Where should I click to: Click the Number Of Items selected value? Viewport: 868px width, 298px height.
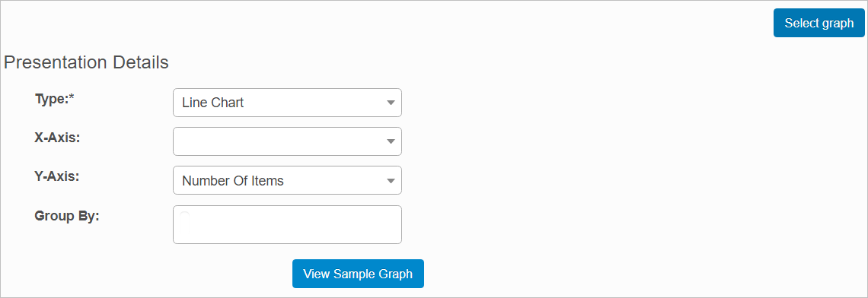point(232,180)
